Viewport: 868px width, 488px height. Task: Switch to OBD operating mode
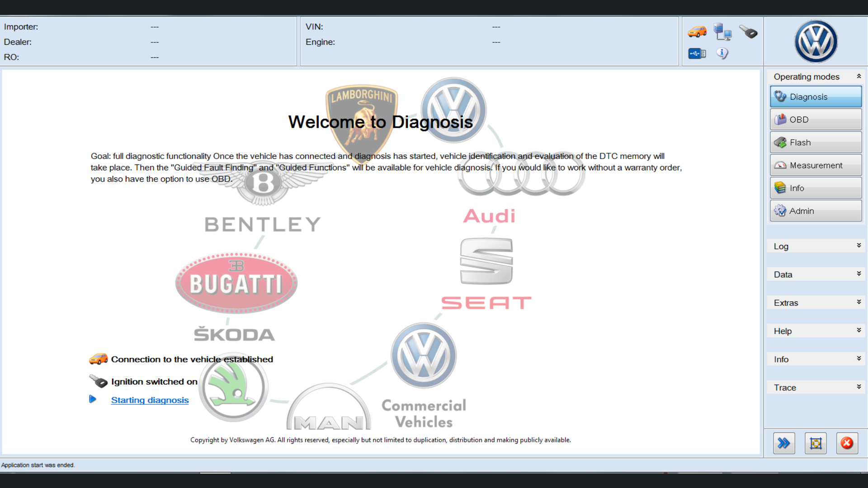tap(816, 120)
